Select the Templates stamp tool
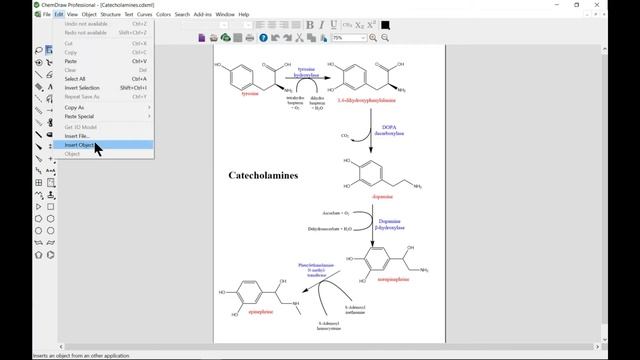The height and width of the screenshot is (360, 640). tap(50, 195)
